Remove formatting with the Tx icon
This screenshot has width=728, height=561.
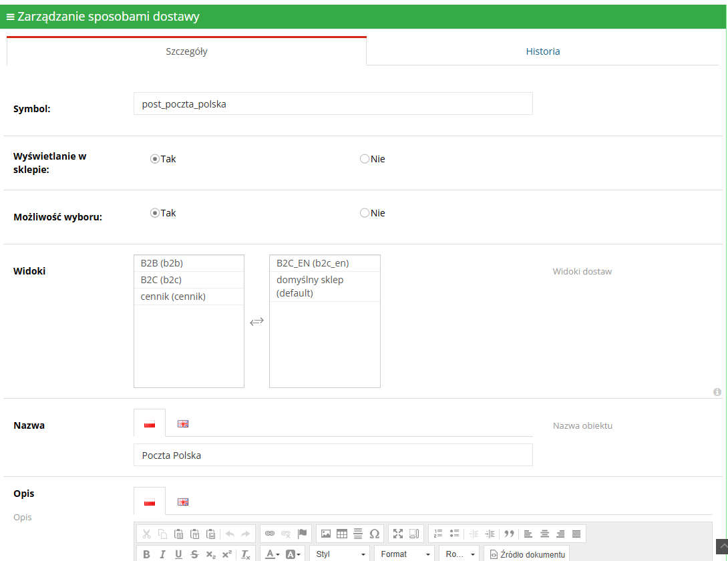pyautogui.click(x=246, y=554)
